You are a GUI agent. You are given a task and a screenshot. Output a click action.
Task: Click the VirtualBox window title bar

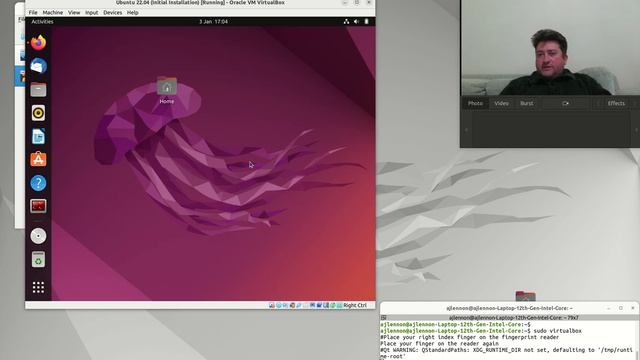pos(200,3)
